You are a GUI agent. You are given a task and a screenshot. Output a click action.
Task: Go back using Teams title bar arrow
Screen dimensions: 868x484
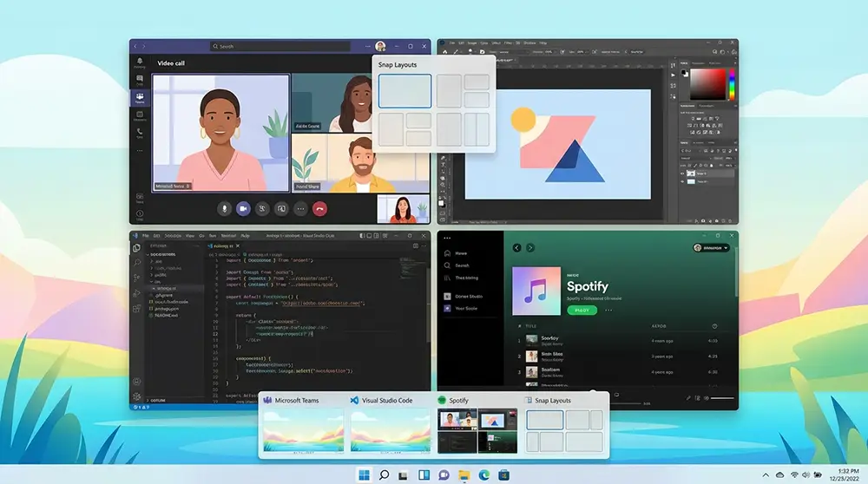pos(136,47)
